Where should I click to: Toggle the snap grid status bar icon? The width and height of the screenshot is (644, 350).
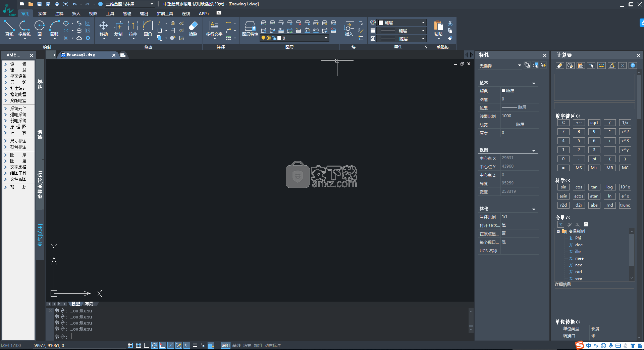130,345
